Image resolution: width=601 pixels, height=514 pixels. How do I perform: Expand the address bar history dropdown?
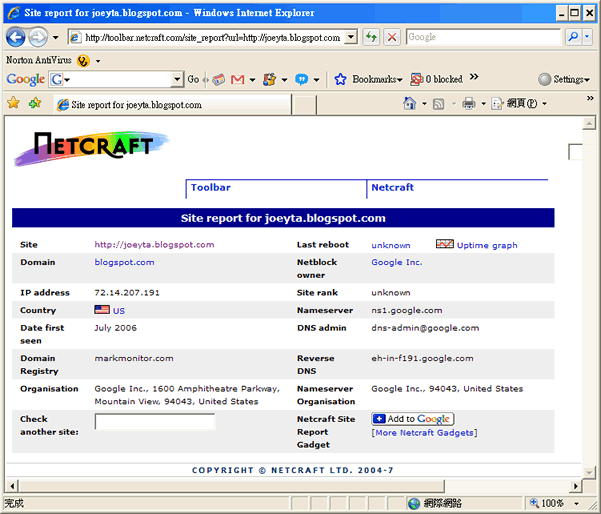click(x=351, y=37)
